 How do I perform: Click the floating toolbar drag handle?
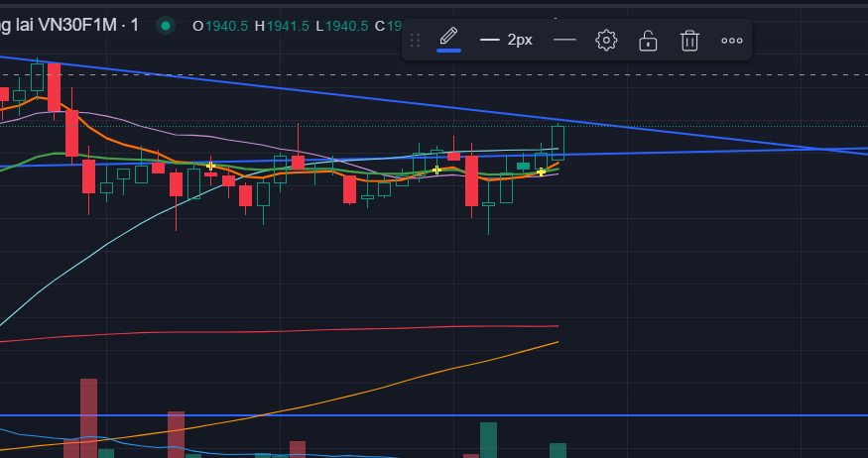416,40
